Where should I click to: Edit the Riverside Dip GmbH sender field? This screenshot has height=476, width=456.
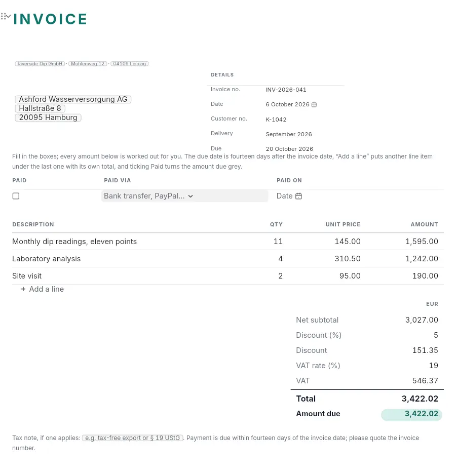pos(40,64)
